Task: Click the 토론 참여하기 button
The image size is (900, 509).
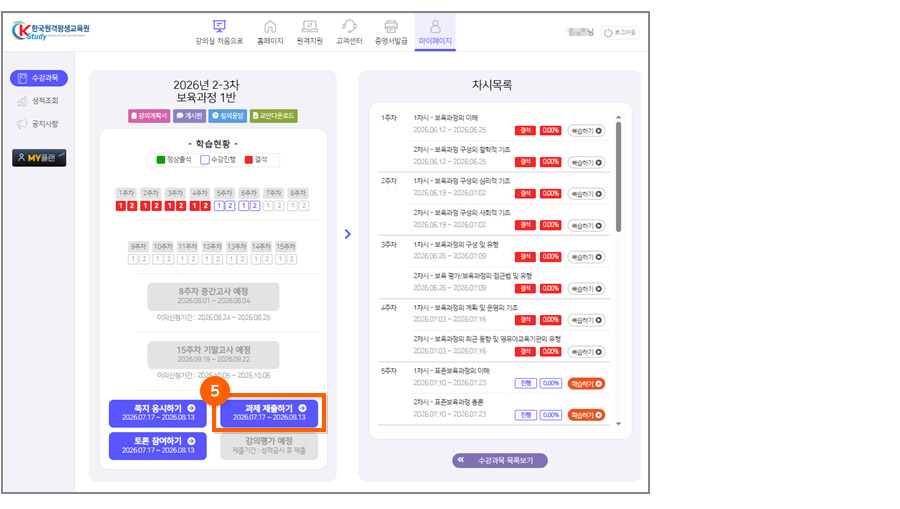Action: (158, 445)
